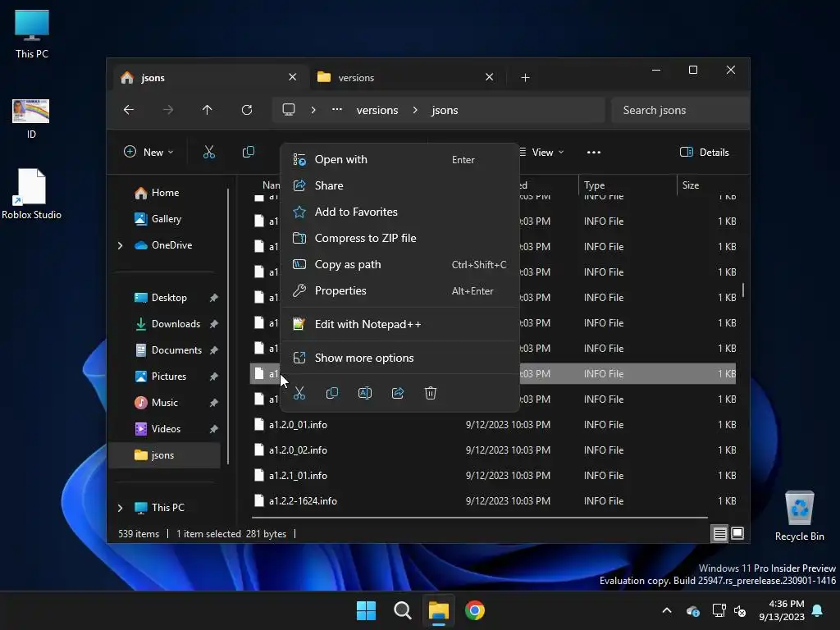Open the View dropdown menu
The width and height of the screenshot is (840, 630).
click(542, 152)
